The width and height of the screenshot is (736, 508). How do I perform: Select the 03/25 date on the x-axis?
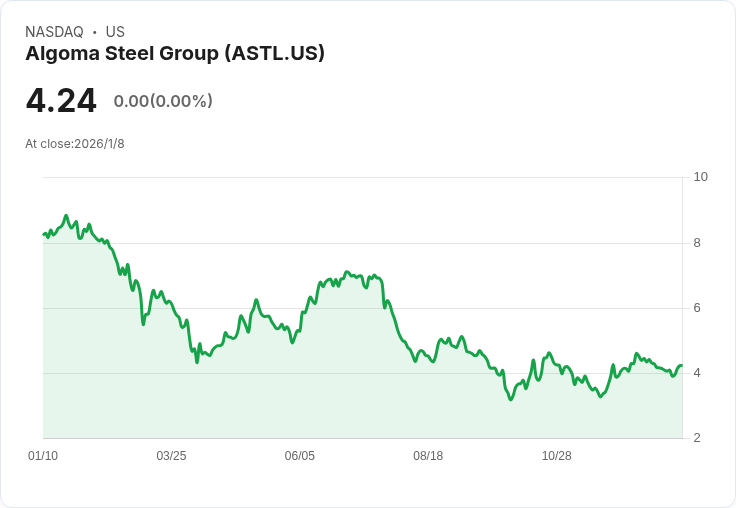171,456
